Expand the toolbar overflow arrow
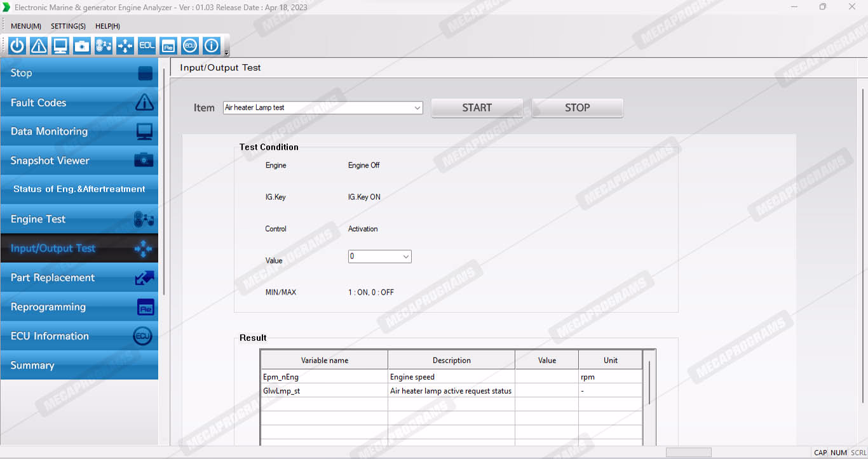868x459 pixels. pos(227,53)
